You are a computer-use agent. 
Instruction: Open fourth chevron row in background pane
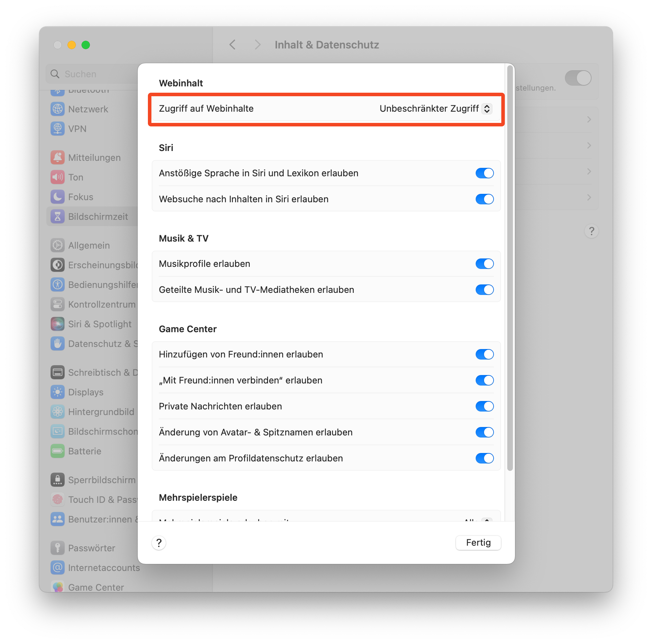click(x=589, y=198)
